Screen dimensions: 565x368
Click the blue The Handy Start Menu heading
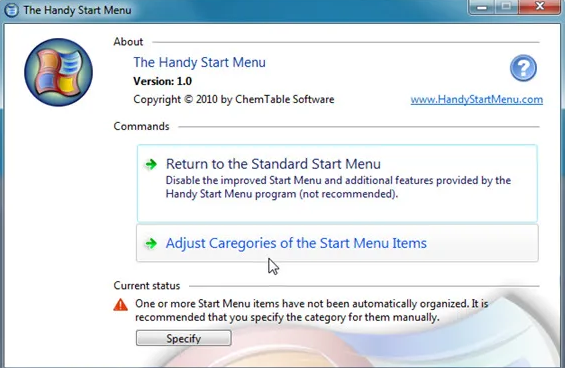coord(200,62)
